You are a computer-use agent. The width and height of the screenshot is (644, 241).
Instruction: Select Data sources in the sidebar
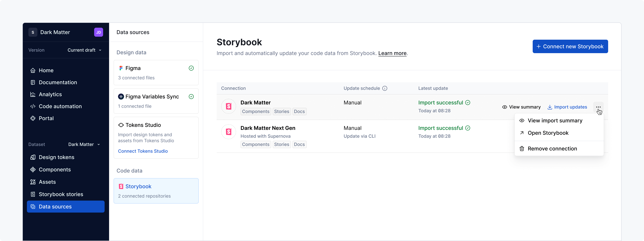[x=66, y=207]
